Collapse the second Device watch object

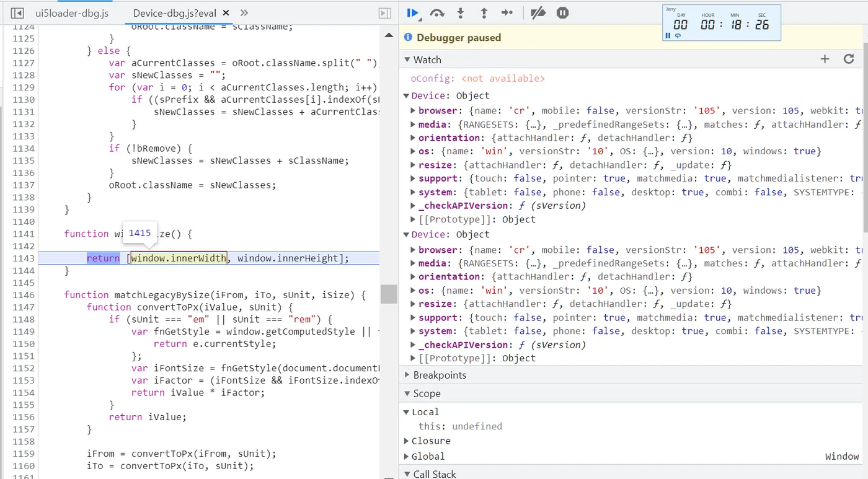click(x=407, y=234)
